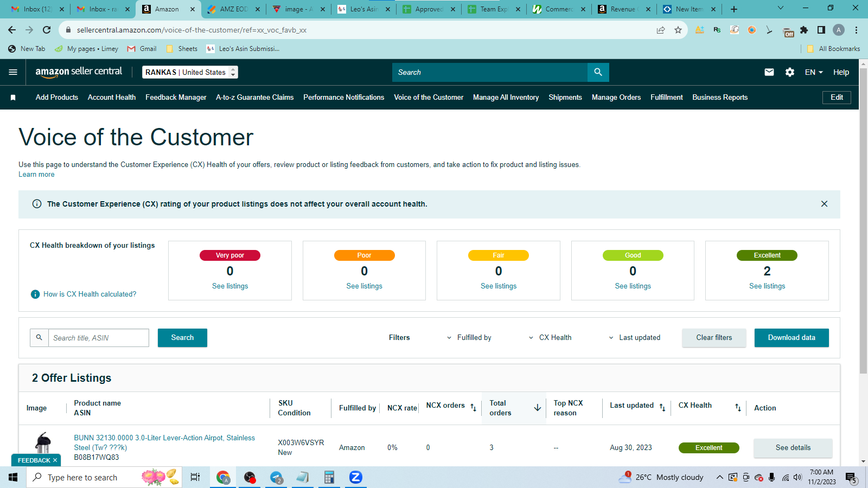The width and height of the screenshot is (868, 488).
Task: Open a new browser tab with plus
Action: [734, 9]
